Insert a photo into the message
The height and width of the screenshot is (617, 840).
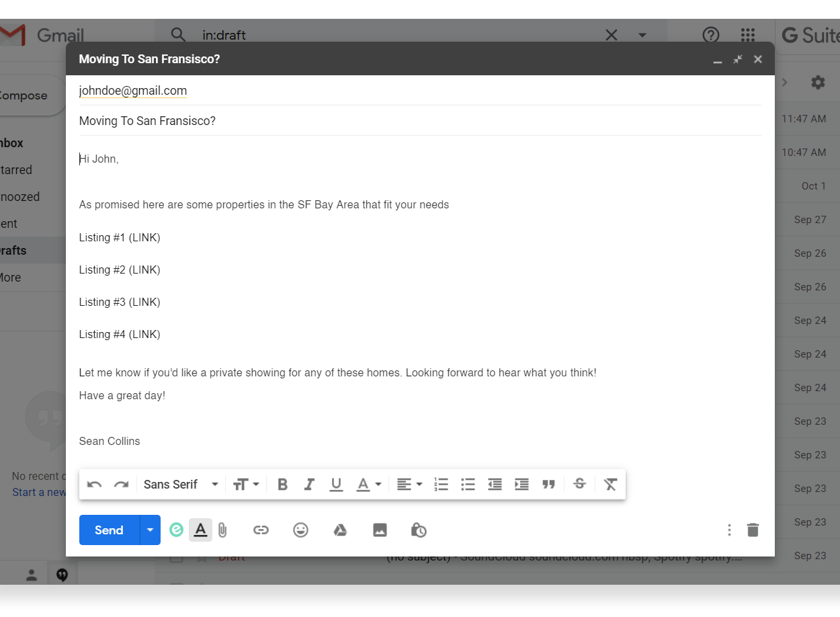coord(380,530)
